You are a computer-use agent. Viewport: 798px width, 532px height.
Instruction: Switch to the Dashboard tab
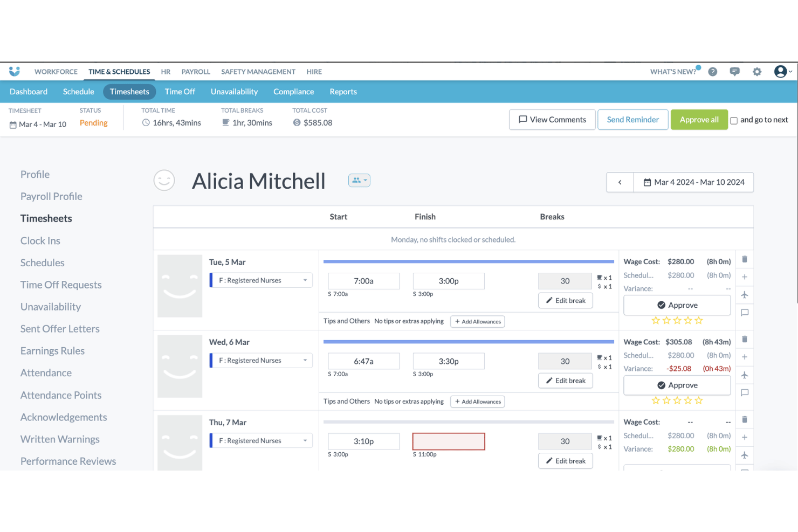[x=29, y=92]
